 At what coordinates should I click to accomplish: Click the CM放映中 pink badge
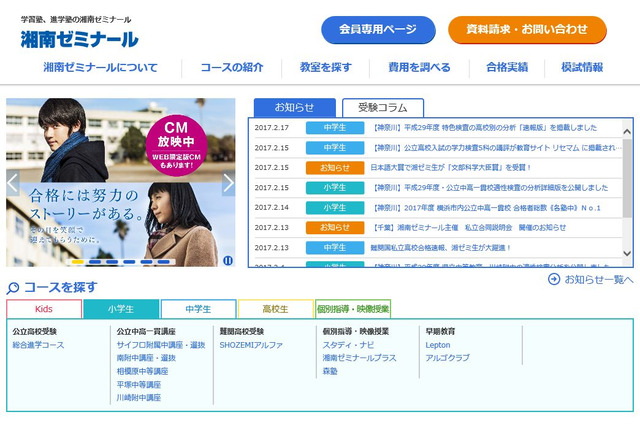[x=176, y=145]
